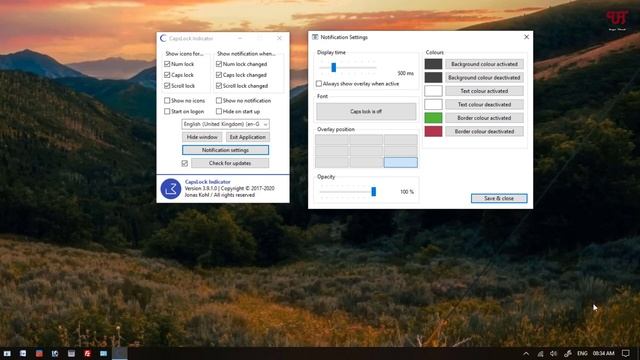The height and width of the screenshot is (360, 640).
Task: Click Background colour activated swatch
Action: (x=433, y=64)
